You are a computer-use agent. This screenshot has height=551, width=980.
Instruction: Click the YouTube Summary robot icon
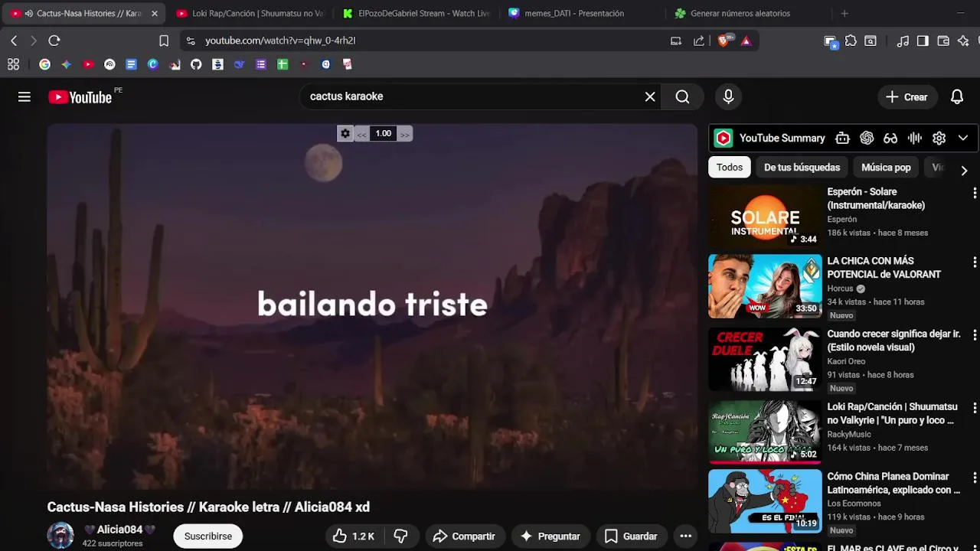[x=842, y=138]
